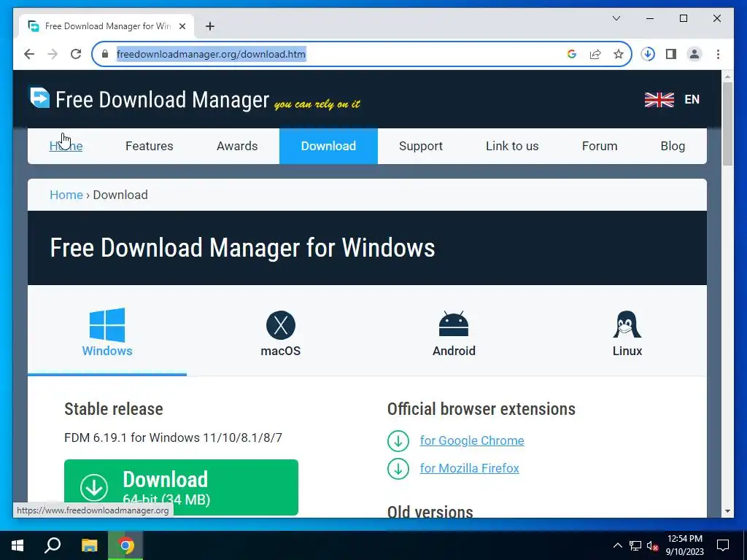This screenshot has height=560, width=747.
Task: Click the 'FDM 6.19.1 for Windows' text
Action: click(173, 437)
